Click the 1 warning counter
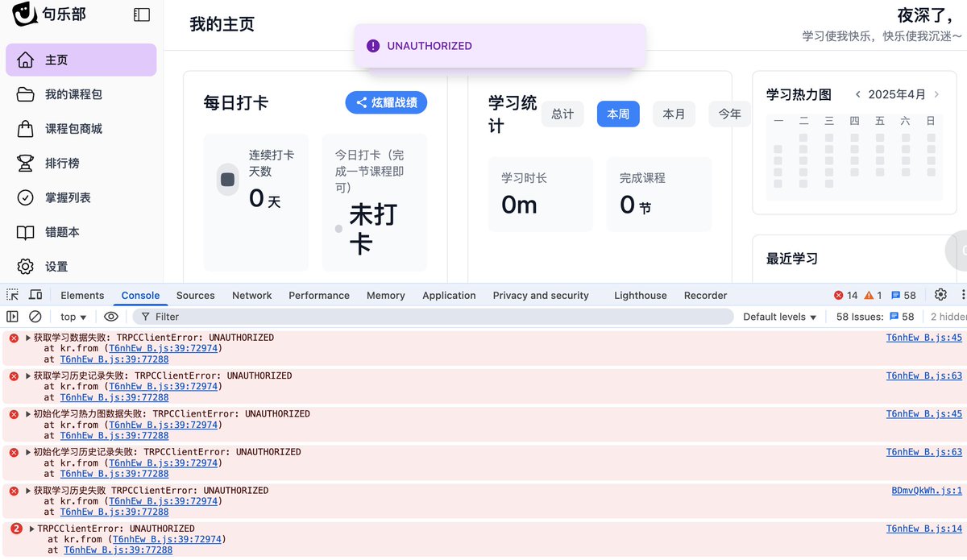Viewport: 967px width, 560px height. (874, 296)
